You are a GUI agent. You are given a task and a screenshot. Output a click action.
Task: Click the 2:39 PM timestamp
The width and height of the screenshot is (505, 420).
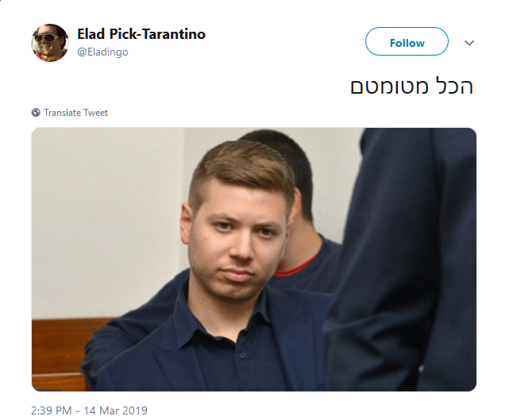coord(51,410)
